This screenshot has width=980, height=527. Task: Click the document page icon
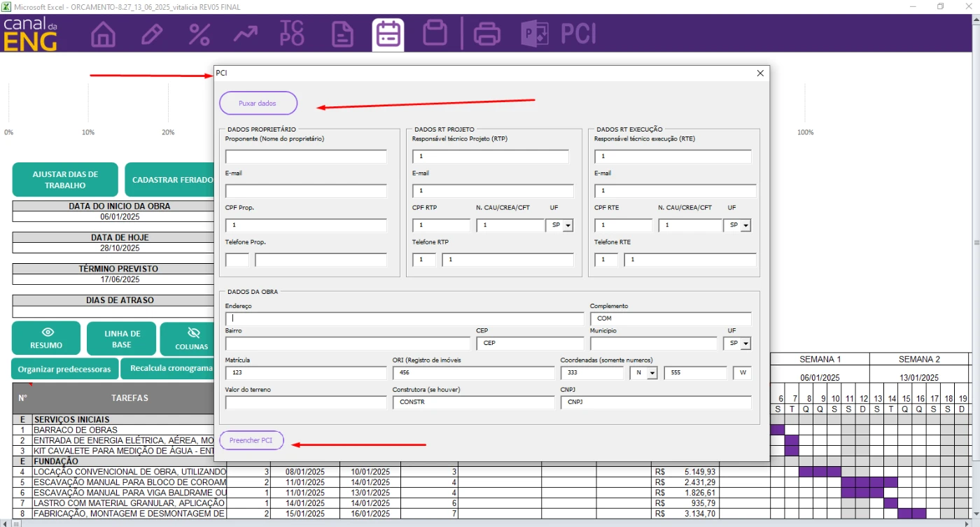click(342, 34)
